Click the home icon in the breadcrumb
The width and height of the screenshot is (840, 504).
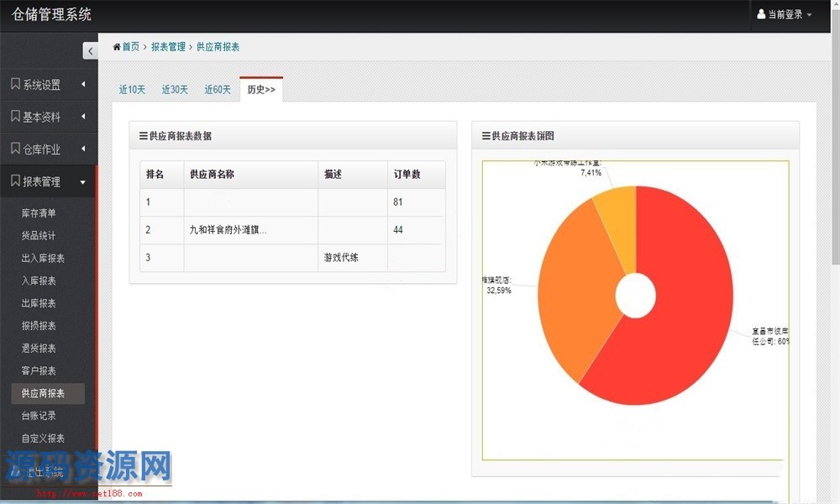[117, 47]
